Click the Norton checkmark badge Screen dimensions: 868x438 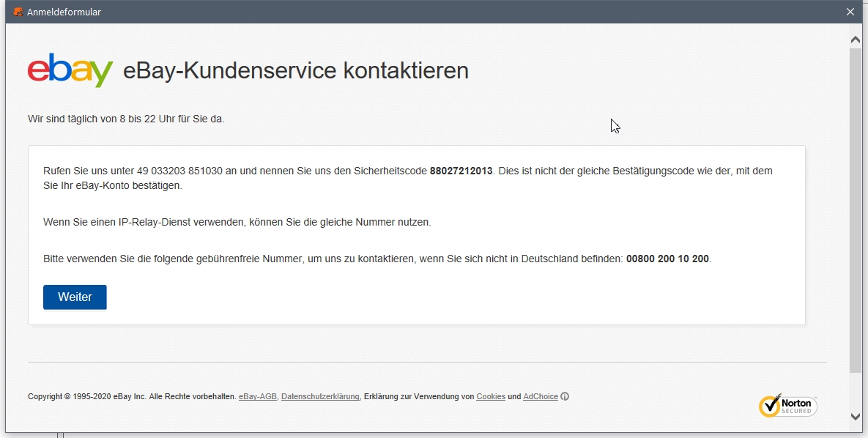(x=769, y=406)
